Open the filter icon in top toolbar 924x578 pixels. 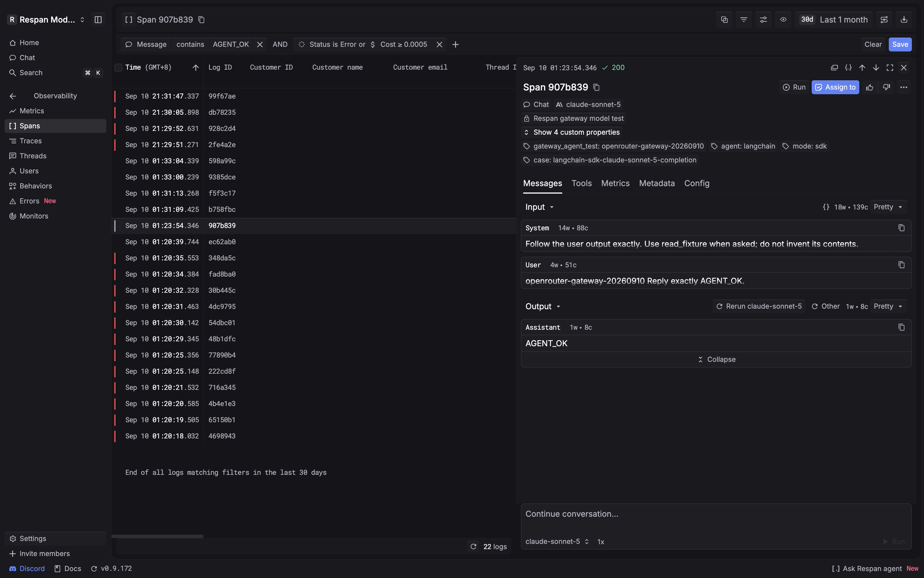click(744, 19)
